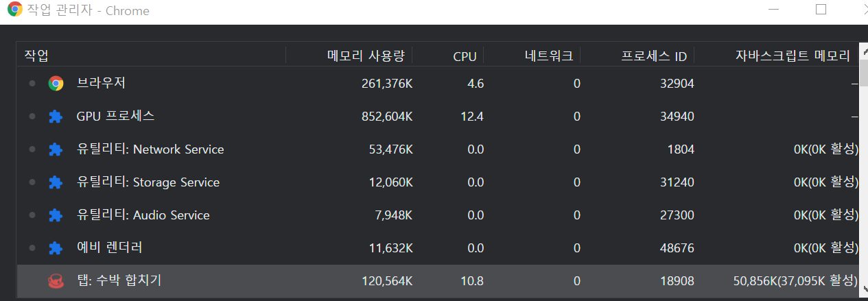Sort by the 네트워크 column header
This screenshot has height=301, width=868.
point(548,56)
